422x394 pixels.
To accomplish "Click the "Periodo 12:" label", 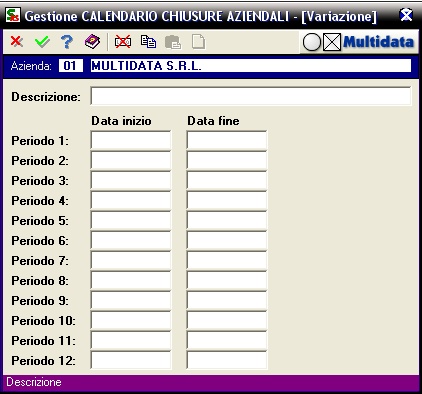I will (x=44, y=361).
